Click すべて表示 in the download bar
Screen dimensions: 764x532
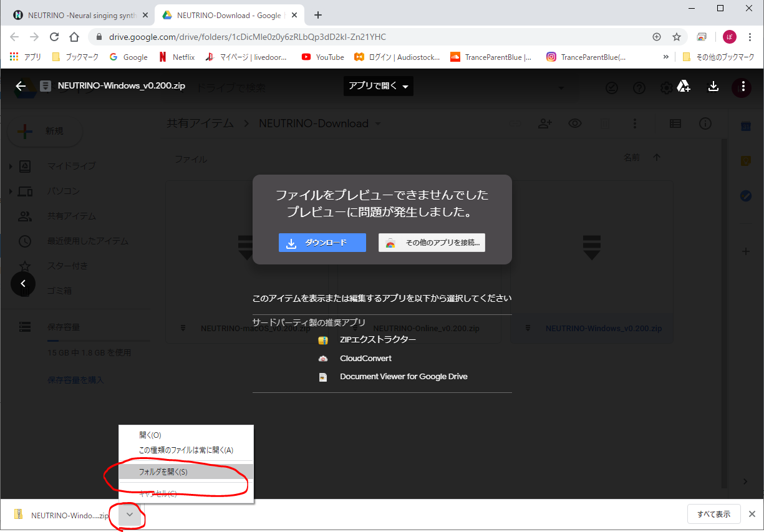[713, 515]
